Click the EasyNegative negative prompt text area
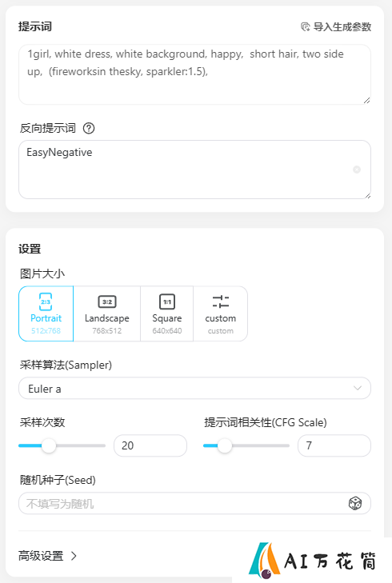This screenshot has width=392, height=583. tap(195, 170)
